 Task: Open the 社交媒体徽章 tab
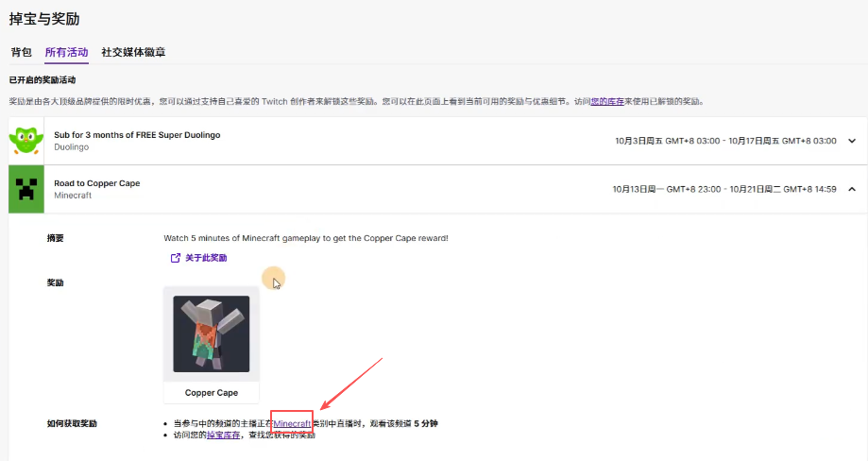tap(133, 52)
